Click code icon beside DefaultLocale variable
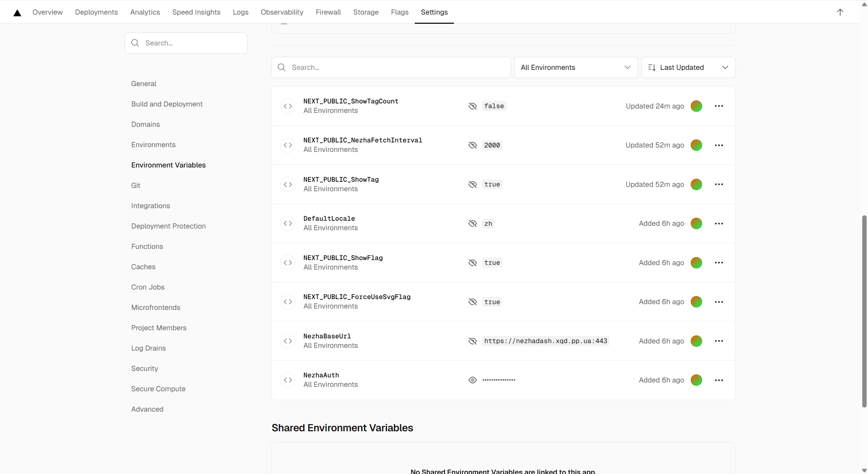The height and width of the screenshot is (474, 868). tap(288, 223)
